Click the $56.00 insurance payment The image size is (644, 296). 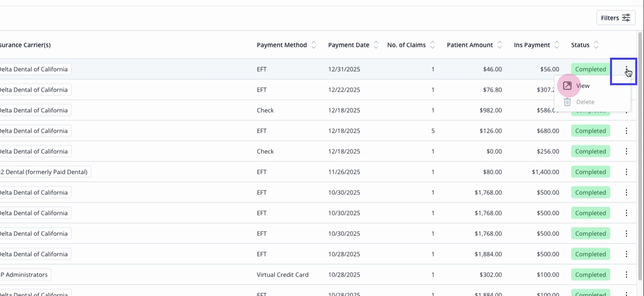tap(550, 69)
